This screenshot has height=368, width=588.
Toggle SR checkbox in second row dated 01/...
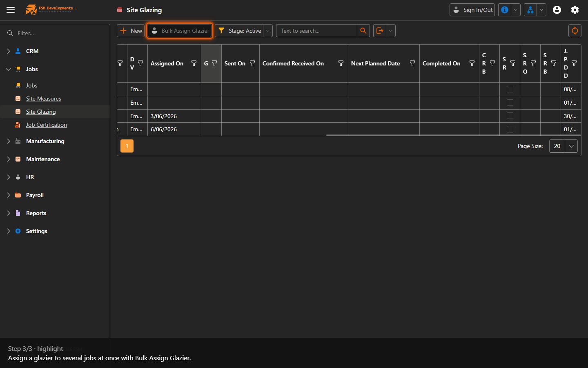pyautogui.click(x=510, y=103)
